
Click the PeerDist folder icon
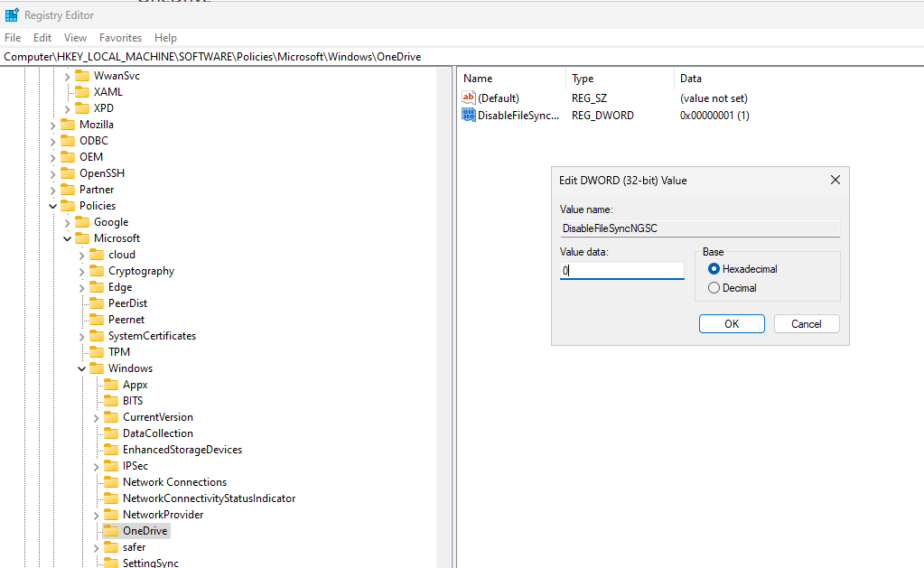[97, 303]
